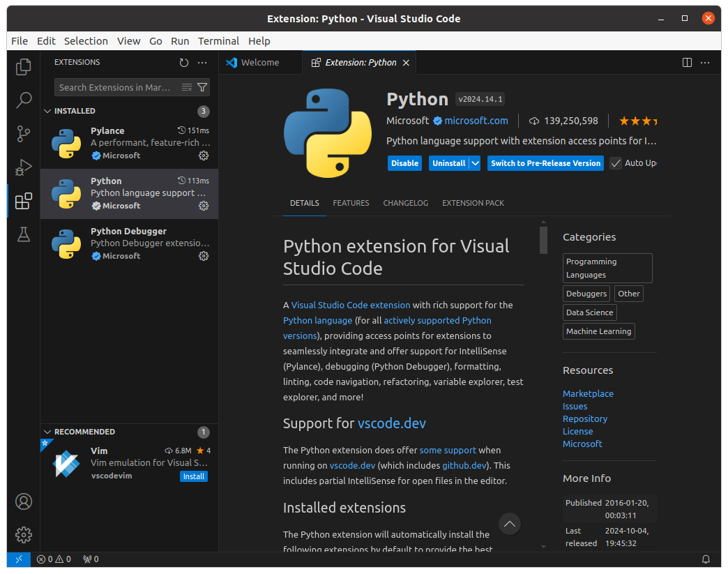Open the Source Control view
This screenshot has height=574, width=728.
[23, 134]
